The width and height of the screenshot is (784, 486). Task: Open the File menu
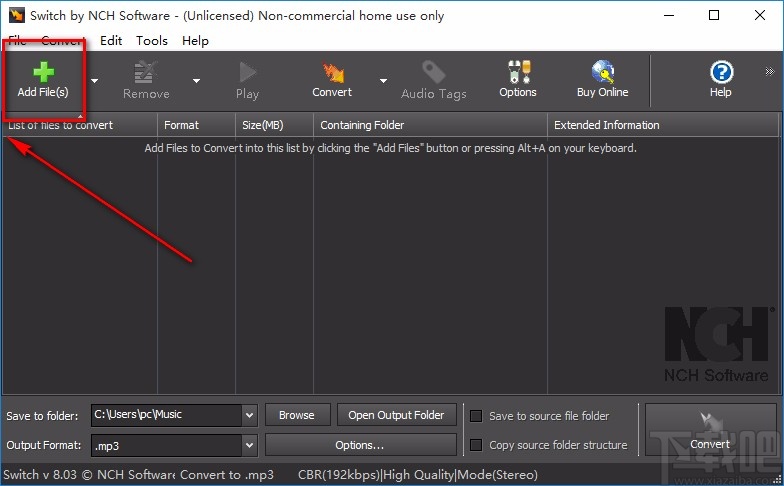[17, 40]
